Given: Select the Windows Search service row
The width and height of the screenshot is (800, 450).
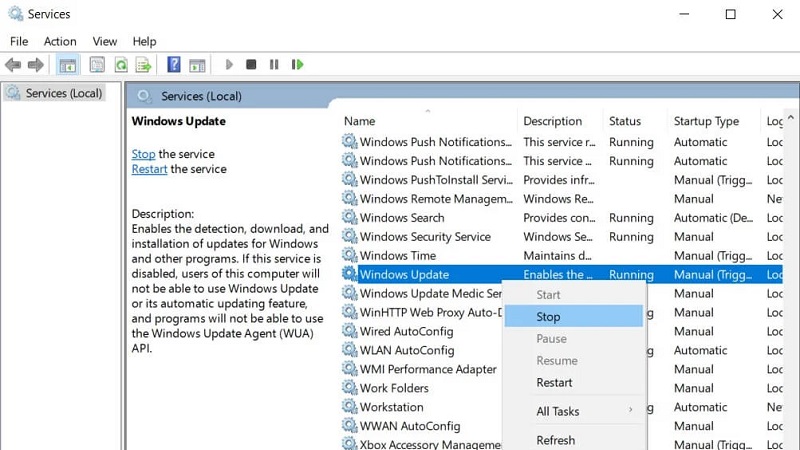Looking at the screenshot, I should 561,218.
